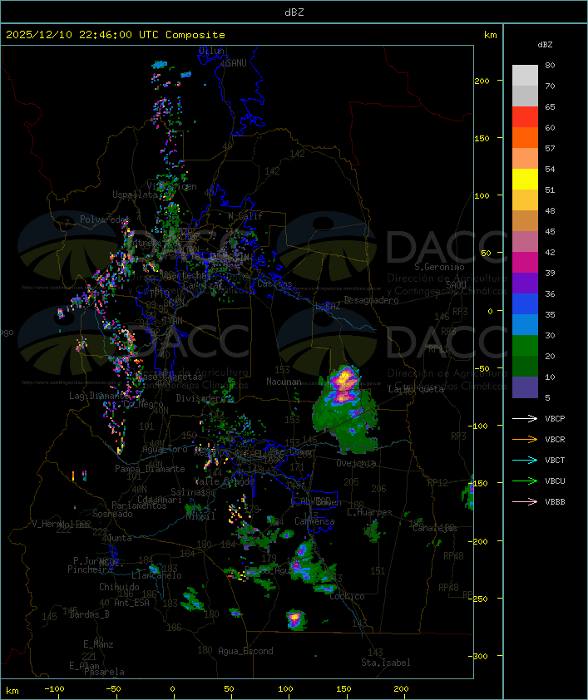Click the pink VBBB arrow icon
The width and height of the screenshot is (588, 700).
(525, 501)
